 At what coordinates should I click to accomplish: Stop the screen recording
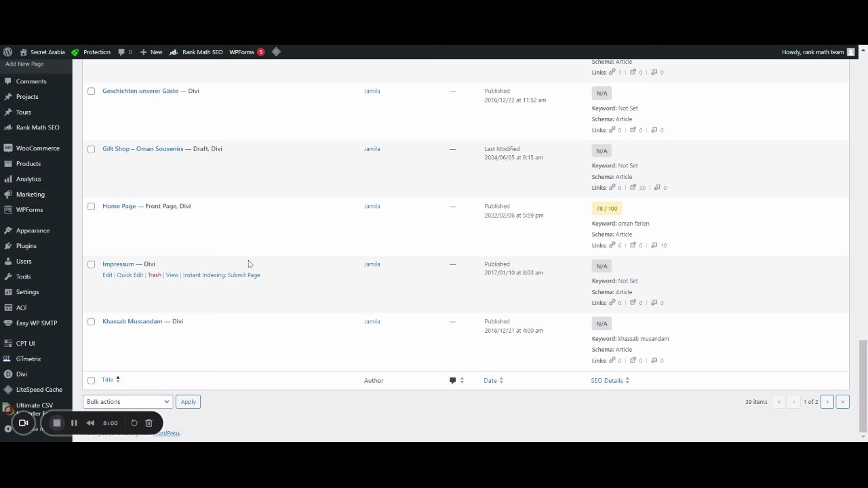(x=57, y=423)
